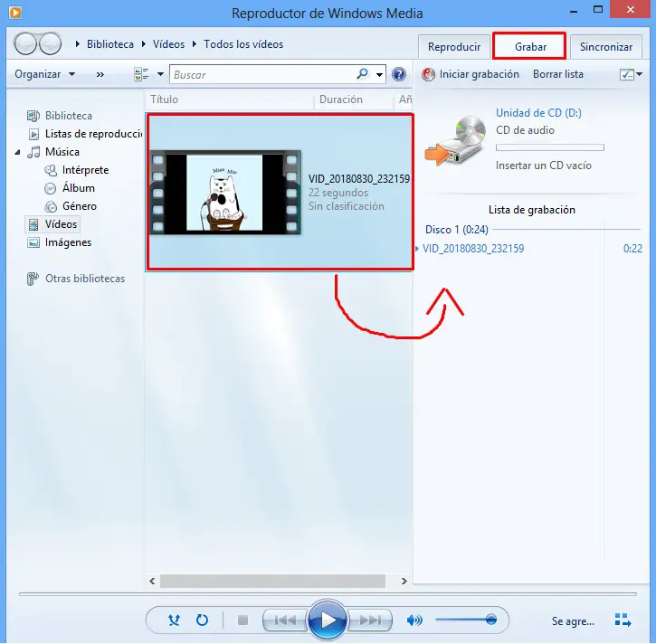Viewport: 656px width, 644px height.
Task: Click the large Play button
Action: [x=328, y=620]
